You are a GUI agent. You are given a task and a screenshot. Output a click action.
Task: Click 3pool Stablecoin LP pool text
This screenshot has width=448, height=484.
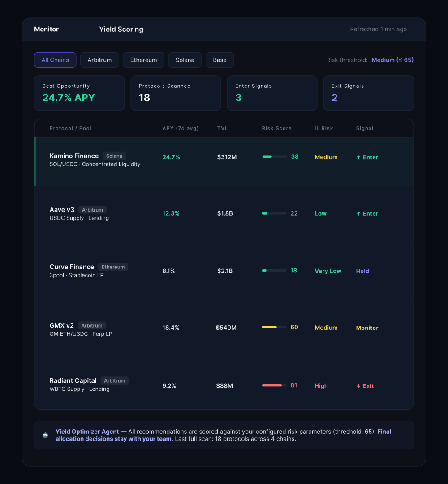coord(77,275)
